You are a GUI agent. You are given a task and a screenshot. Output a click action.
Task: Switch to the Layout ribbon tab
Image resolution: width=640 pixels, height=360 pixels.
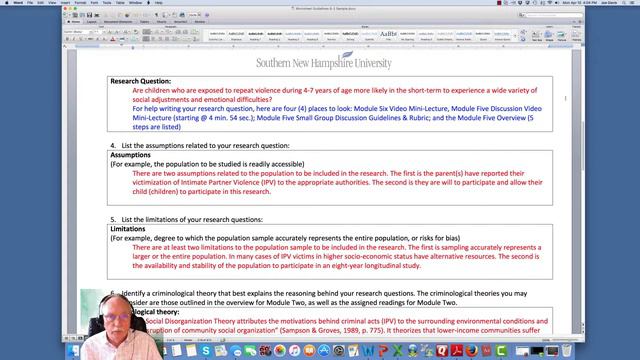click(91, 22)
